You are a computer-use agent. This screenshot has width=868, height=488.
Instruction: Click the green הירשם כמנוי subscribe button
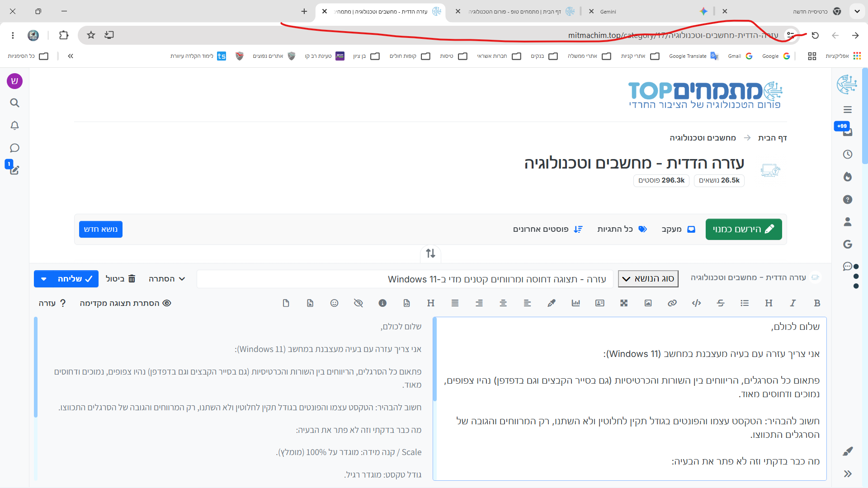[744, 229]
